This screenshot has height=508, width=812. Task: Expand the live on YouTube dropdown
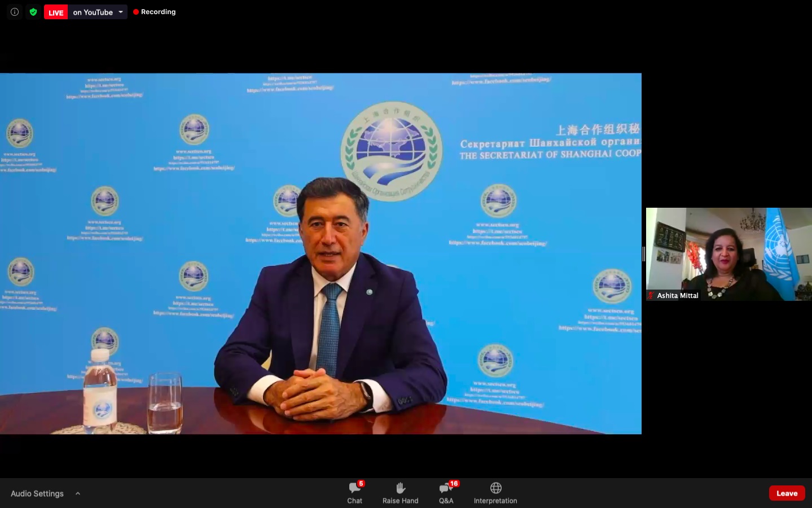[x=121, y=12]
